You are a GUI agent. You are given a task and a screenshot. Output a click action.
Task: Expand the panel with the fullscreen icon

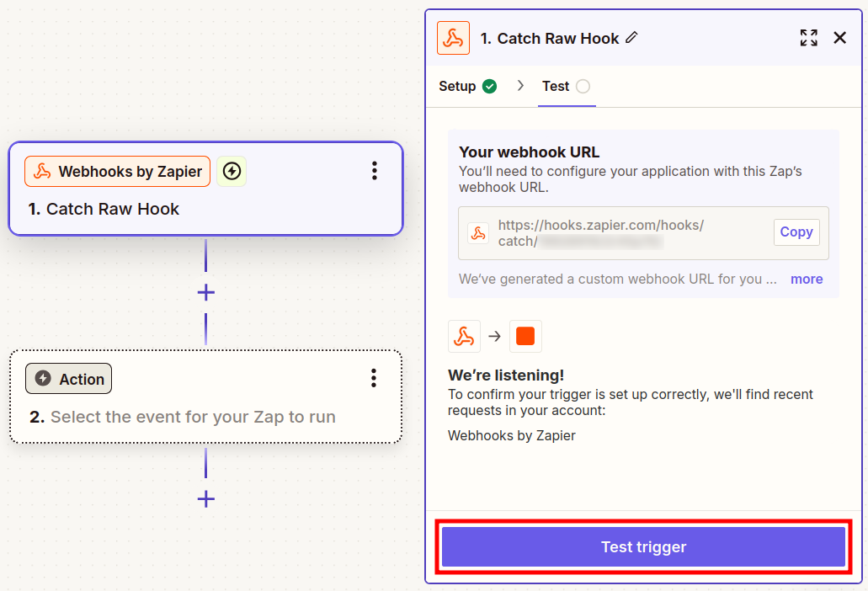point(808,38)
